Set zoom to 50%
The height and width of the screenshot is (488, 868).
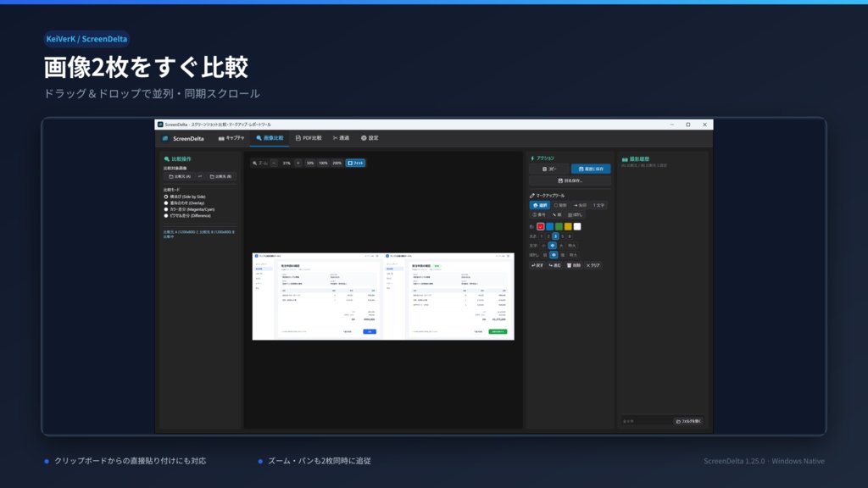310,164
